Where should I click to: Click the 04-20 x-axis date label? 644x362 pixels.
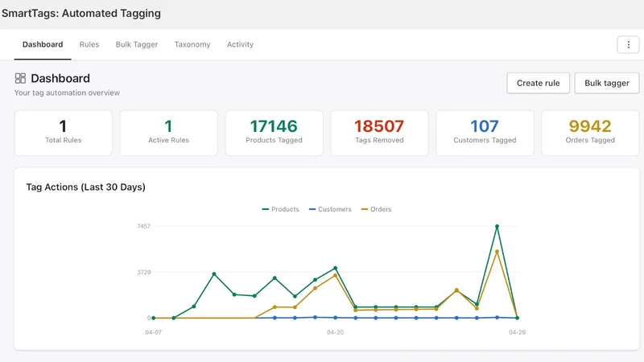(x=335, y=332)
